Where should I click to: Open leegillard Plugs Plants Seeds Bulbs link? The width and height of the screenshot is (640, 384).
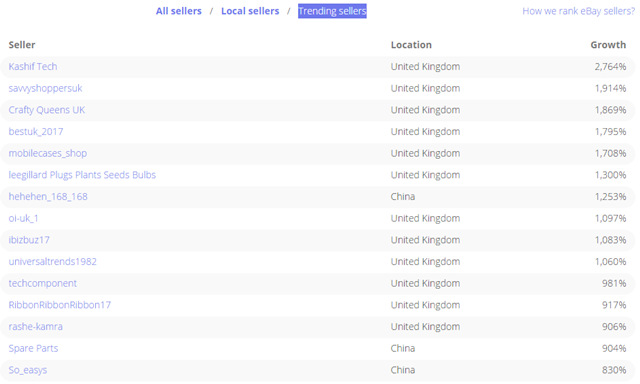pyautogui.click(x=82, y=175)
